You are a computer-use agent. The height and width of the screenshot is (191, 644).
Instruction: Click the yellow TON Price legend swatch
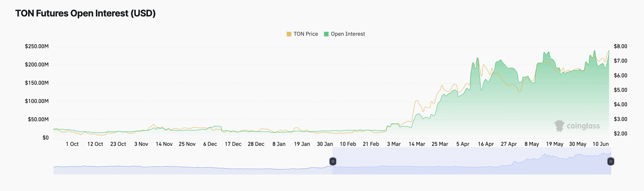289,34
